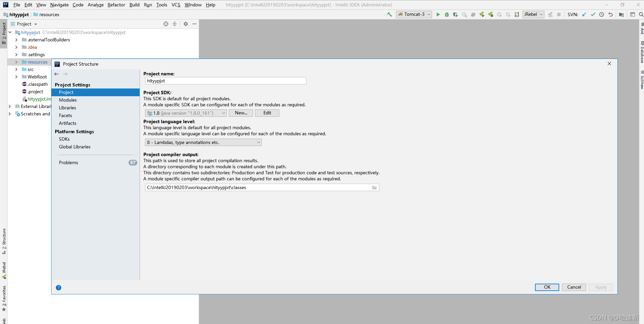The height and width of the screenshot is (324, 644).
Task: Click the SVN Revert arrow icon
Action: 610,14
